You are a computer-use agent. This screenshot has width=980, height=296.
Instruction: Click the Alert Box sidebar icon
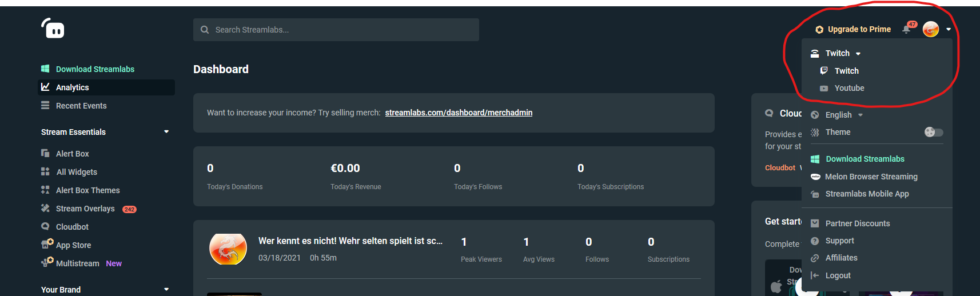click(45, 153)
